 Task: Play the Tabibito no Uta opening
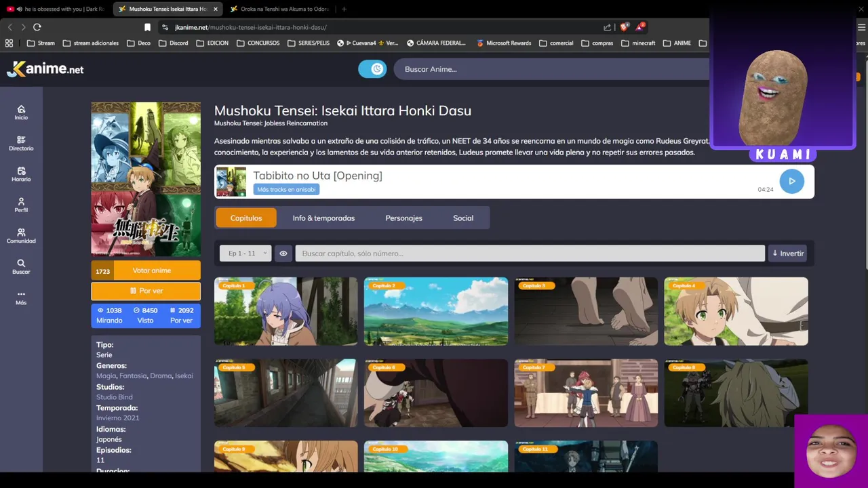pyautogui.click(x=791, y=181)
